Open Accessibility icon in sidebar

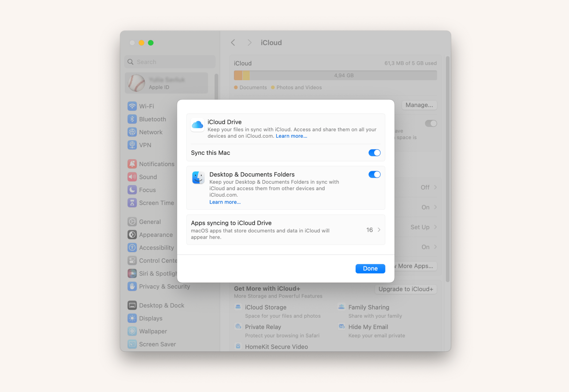132,247
